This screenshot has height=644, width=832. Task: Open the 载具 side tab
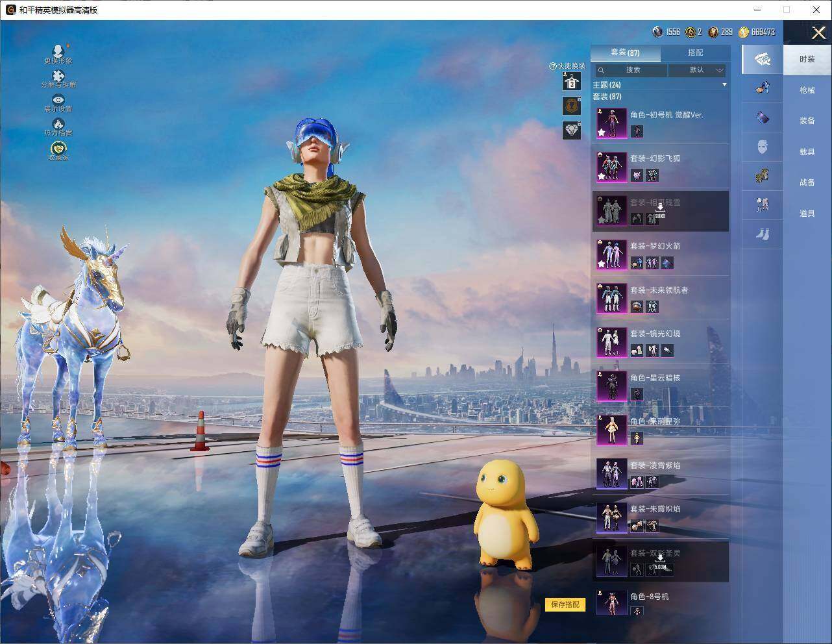[807, 152]
